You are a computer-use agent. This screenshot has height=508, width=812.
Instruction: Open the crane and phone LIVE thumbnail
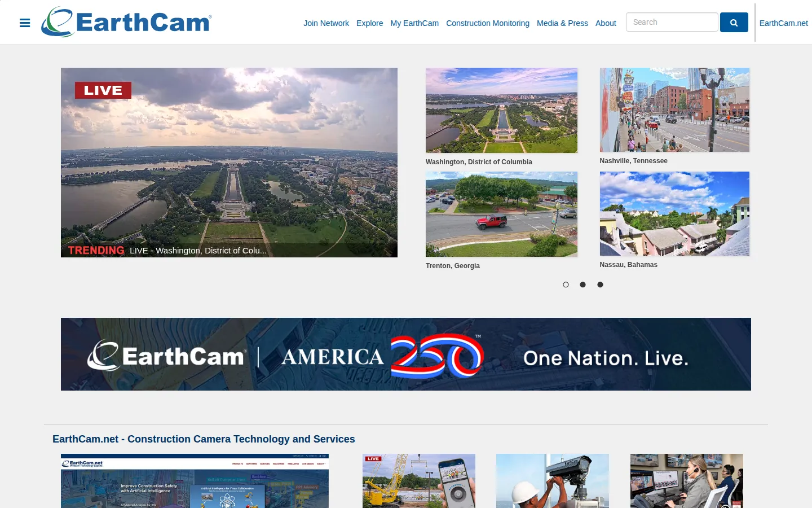pyautogui.click(x=419, y=481)
